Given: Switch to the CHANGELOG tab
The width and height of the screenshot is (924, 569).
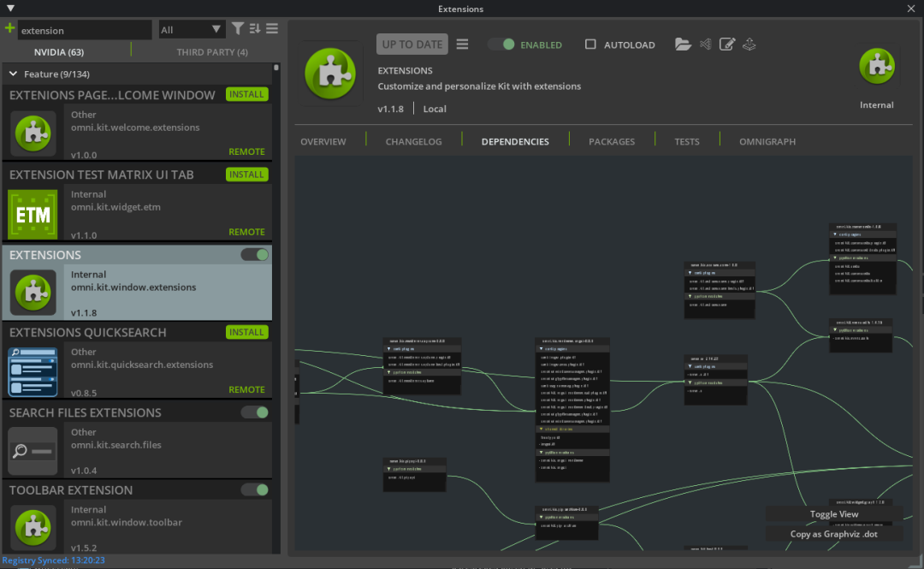Looking at the screenshot, I should coord(413,141).
